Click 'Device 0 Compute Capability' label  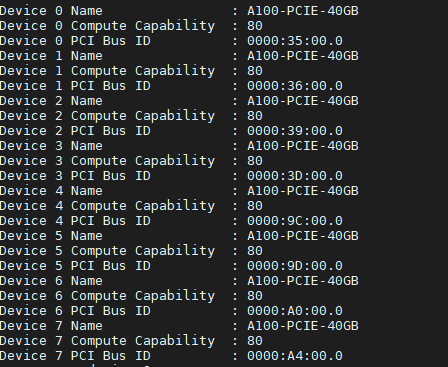click(x=107, y=26)
